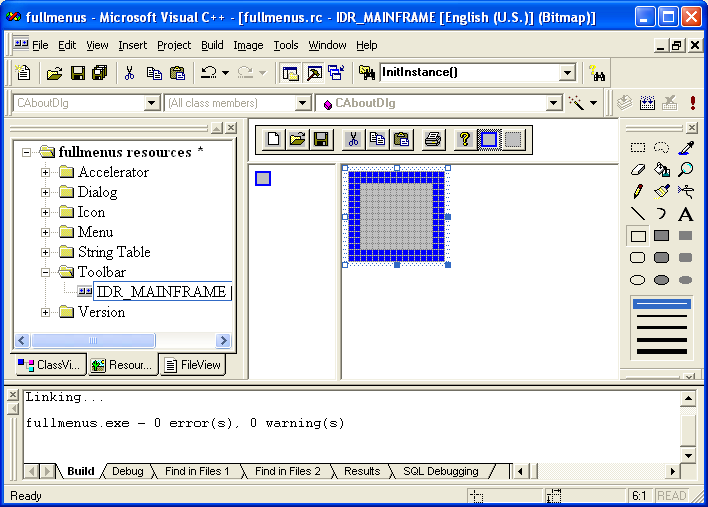This screenshot has width=708, height=507.
Task: Click the Window List toolbar icon
Action: click(x=336, y=73)
